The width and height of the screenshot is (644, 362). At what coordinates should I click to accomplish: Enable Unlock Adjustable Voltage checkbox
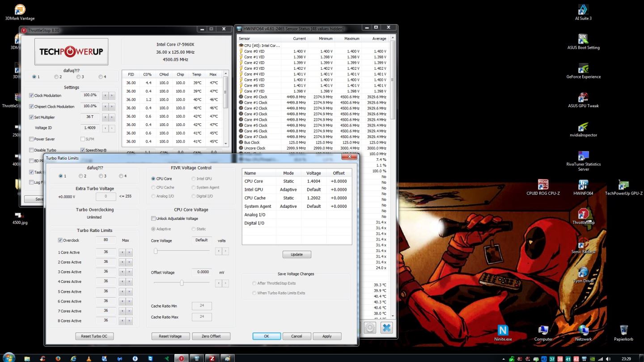[153, 219]
